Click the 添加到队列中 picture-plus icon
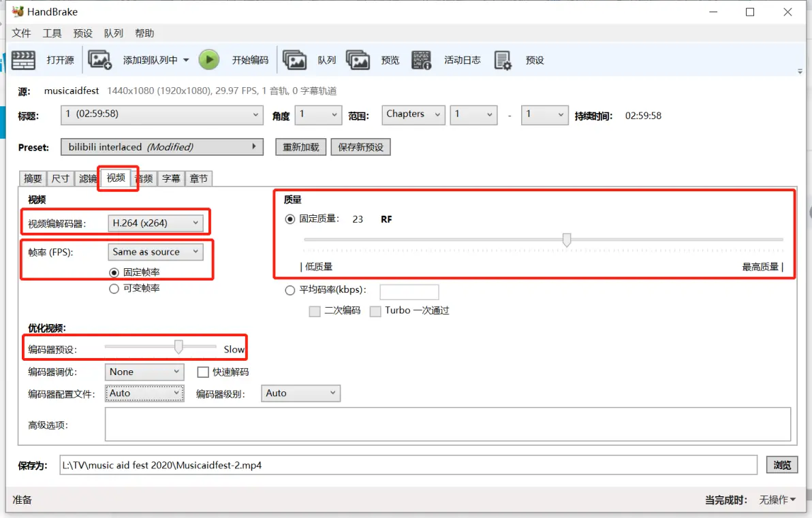The height and width of the screenshot is (518, 812). point(99,60)
